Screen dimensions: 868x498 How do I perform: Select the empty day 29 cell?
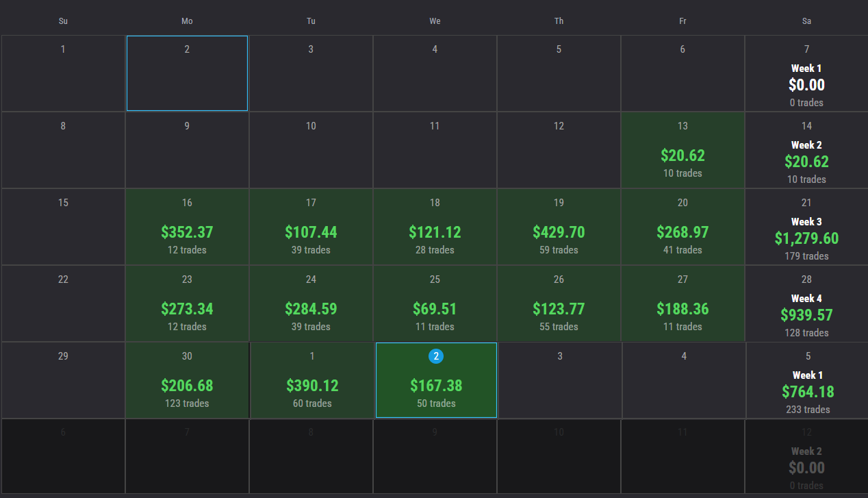click(63, 379)
